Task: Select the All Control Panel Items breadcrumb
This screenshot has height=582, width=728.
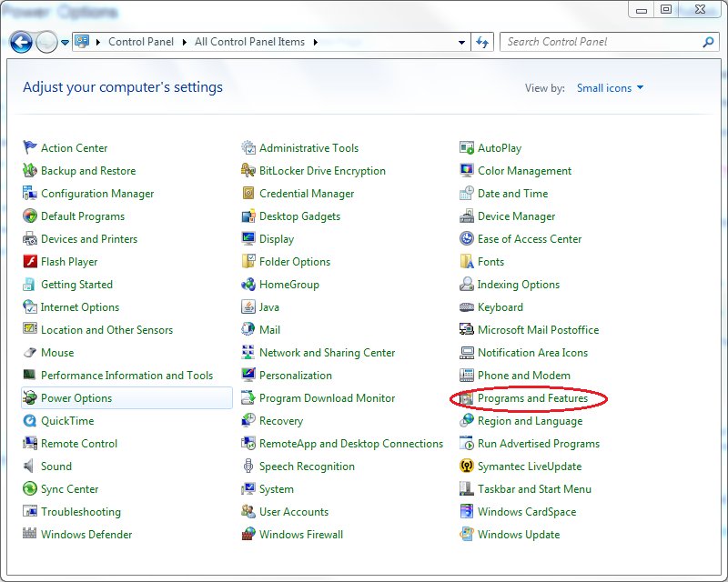Action: click(x=251, y=42)
